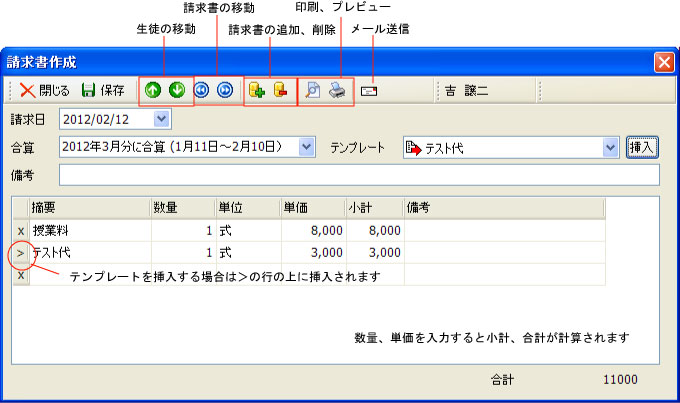Click into the 備考 remarks input field

359,175
